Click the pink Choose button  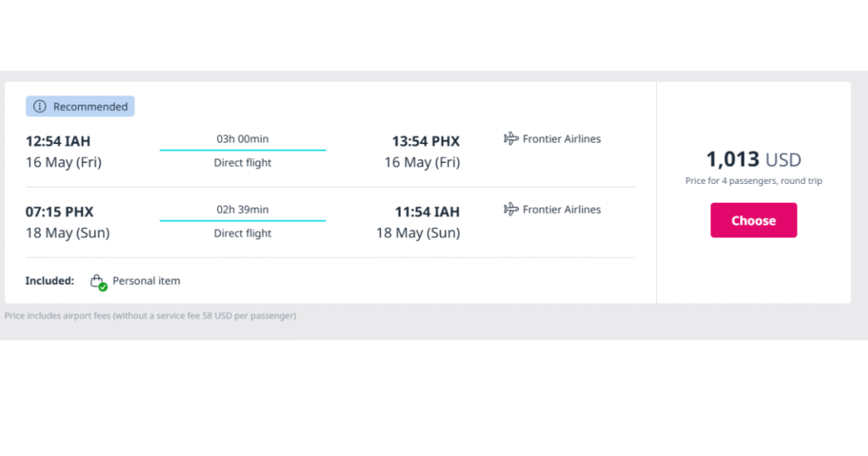754,220
